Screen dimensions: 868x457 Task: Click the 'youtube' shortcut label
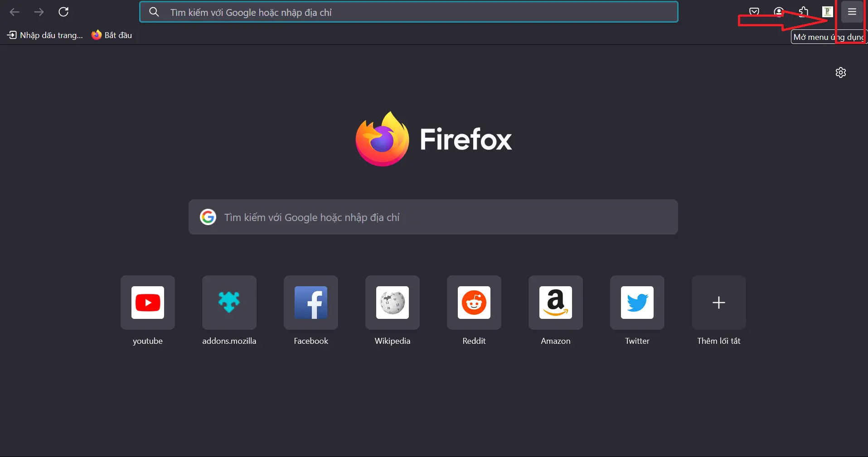point(148,341)
